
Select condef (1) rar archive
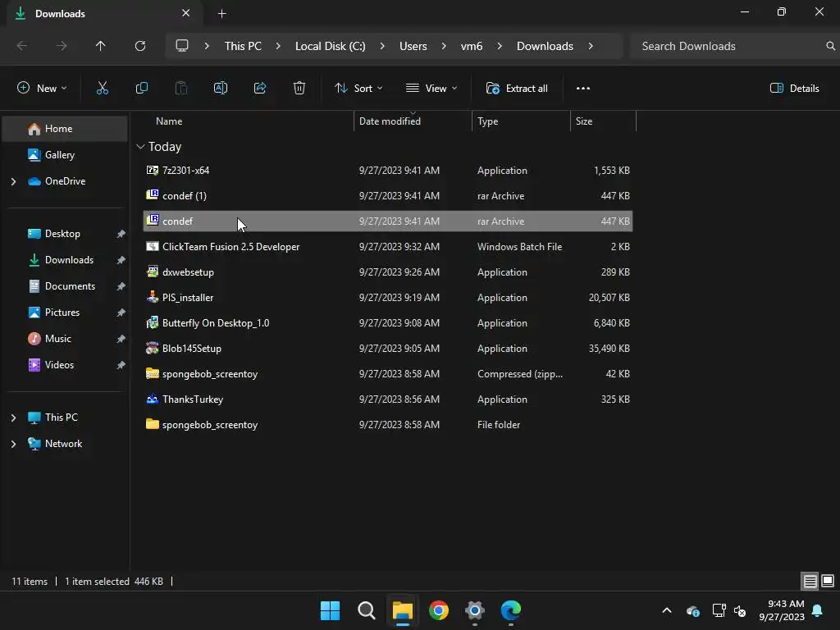[388, 195]
